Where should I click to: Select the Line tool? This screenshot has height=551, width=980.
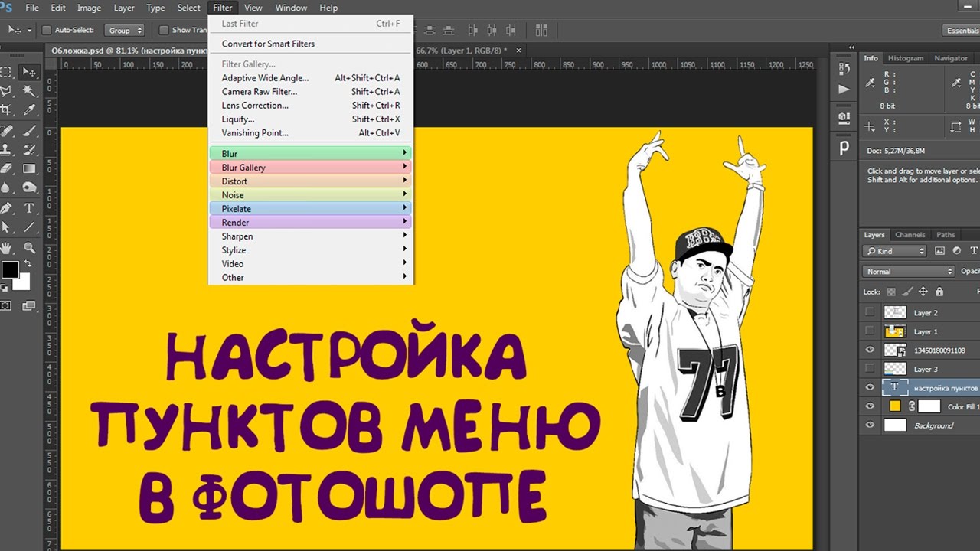coord(29,227)
